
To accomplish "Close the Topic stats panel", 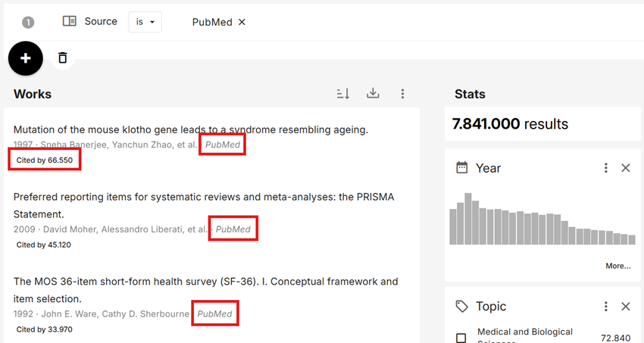I will [626, 307].
